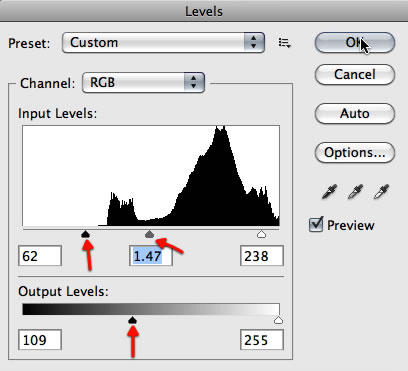
Task: Grab the output black level slider
Action: tap(133, 320)
